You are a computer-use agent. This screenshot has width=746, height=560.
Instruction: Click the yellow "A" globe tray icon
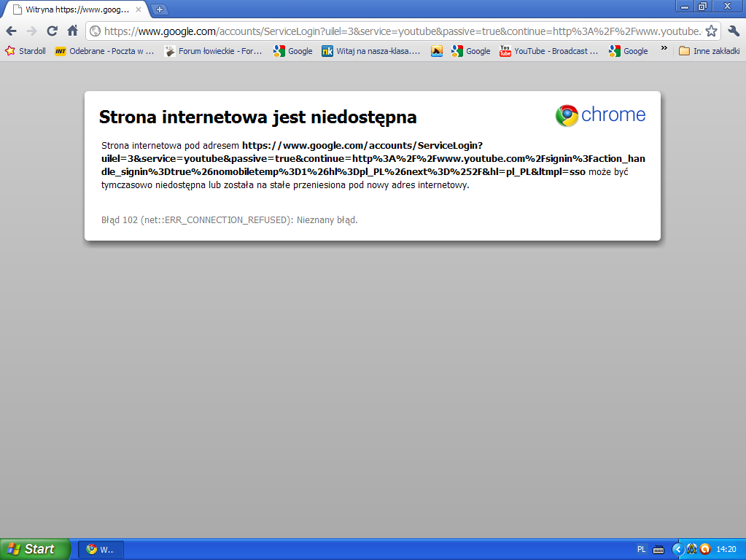click(x=692, y=550)
